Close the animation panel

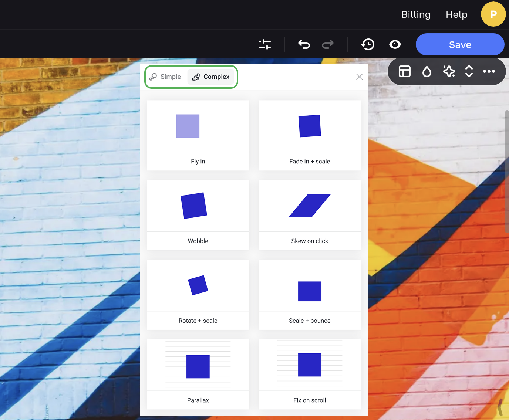point(359,77)
